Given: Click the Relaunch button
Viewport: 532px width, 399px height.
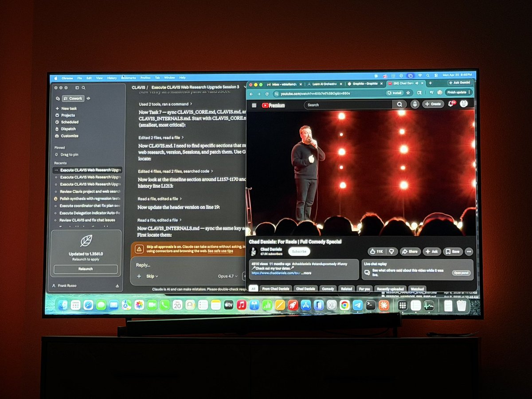Looking at the screenshot, I should pyautogui.click(x=86, y=269).
